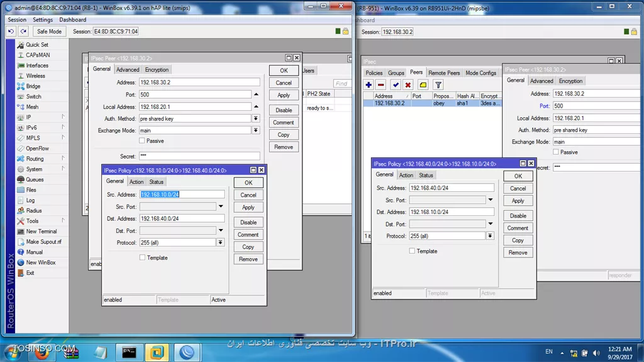Open Mesh sidebar entry
This screenshot has height=362, width=644.
point(32,106)
